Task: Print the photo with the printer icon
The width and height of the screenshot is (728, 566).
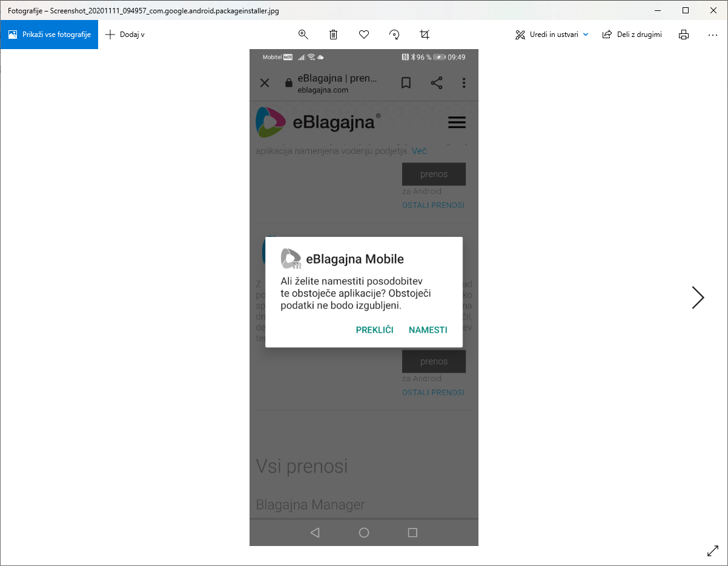Action: 684,35
